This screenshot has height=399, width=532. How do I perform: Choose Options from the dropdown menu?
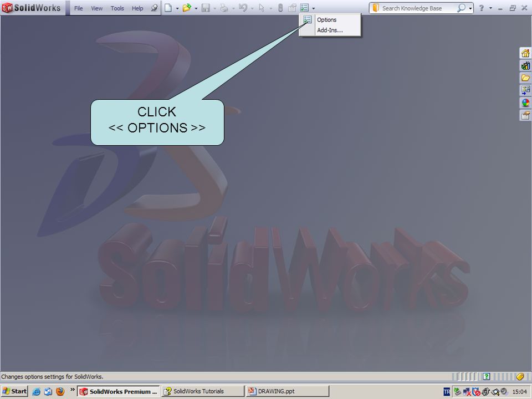click(326, 20)
